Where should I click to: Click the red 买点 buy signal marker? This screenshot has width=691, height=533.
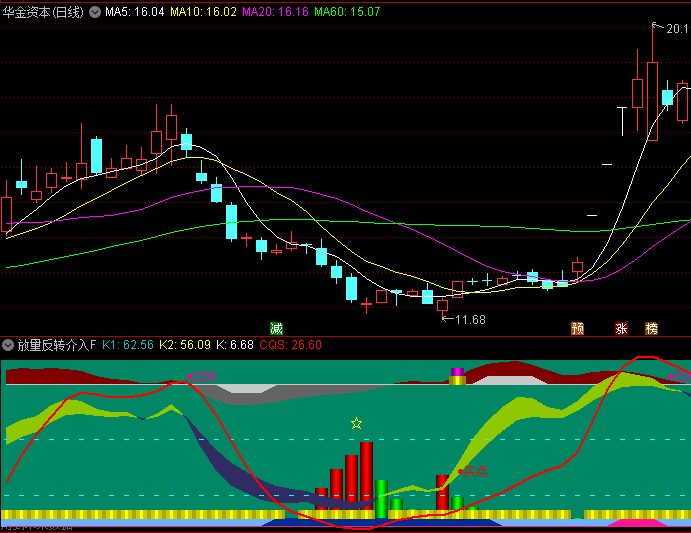(473, 471)
